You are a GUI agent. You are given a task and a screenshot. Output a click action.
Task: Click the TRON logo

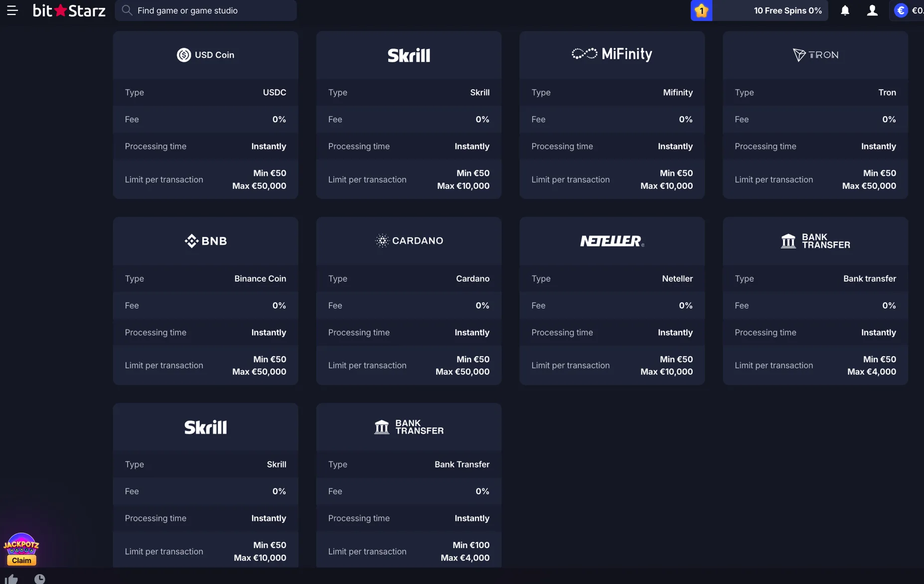click(815, 55)
